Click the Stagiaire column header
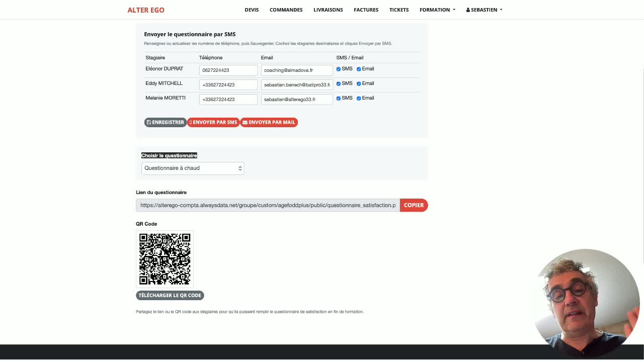 pos(155,58)
